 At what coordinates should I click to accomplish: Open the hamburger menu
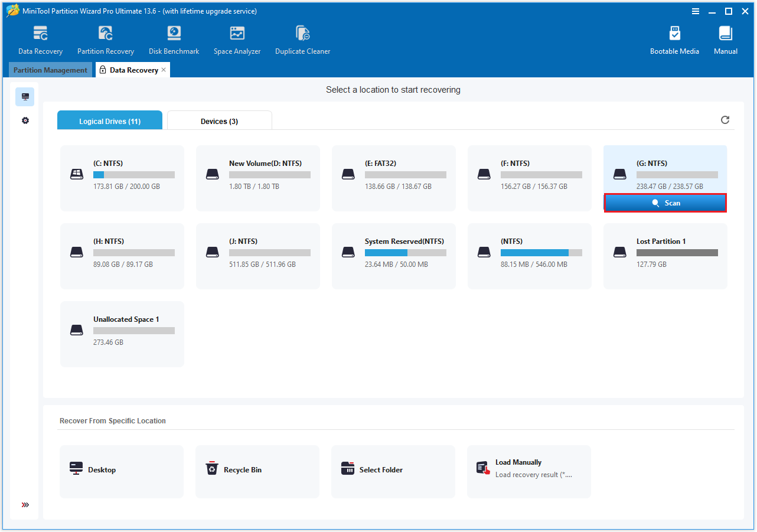pos(696,11)
